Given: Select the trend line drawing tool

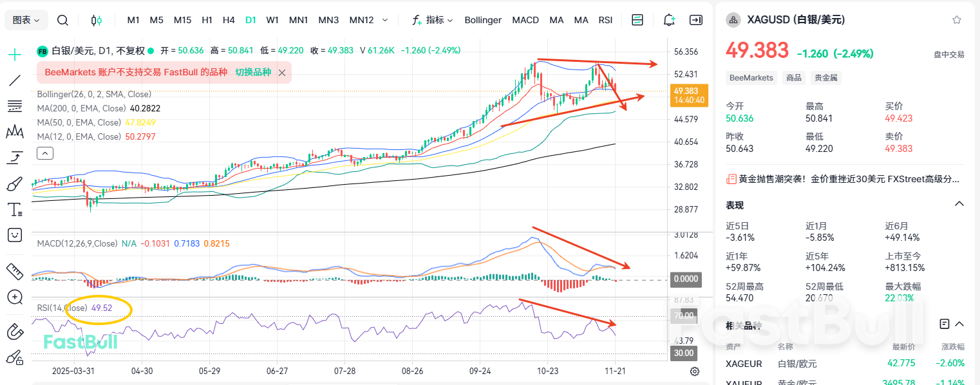Looking at the screenshot, I should [x=14, y=80].
